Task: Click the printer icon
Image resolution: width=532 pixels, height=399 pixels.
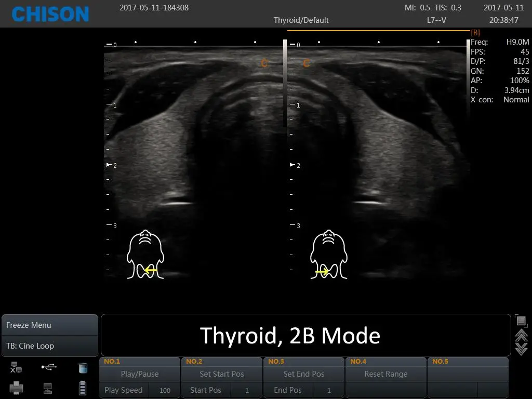Action: tap(16, 388)
